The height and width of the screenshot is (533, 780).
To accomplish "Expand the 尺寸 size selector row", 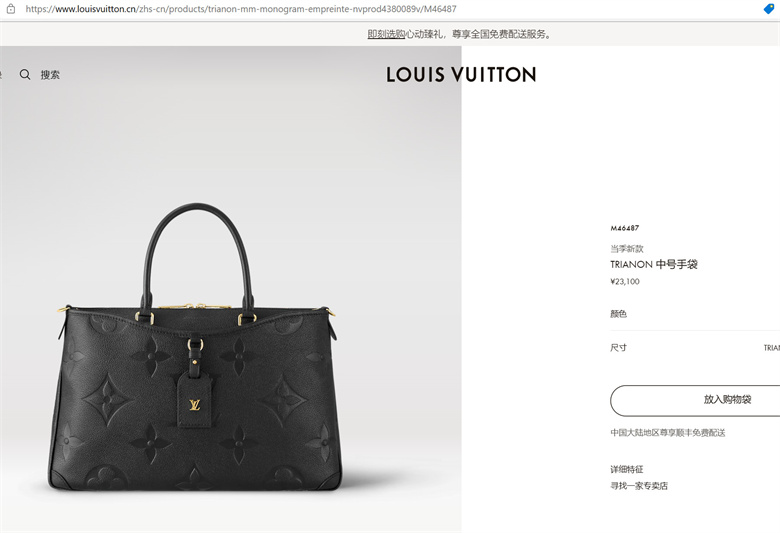I will coord(695,347).
